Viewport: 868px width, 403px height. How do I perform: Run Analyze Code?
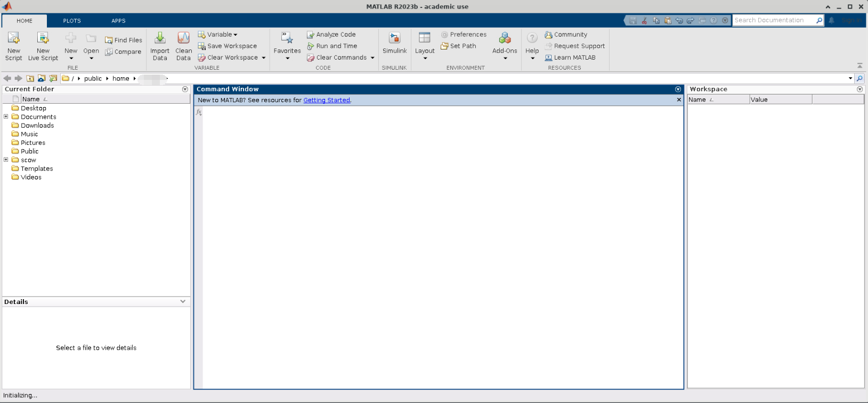click(331, 35)
